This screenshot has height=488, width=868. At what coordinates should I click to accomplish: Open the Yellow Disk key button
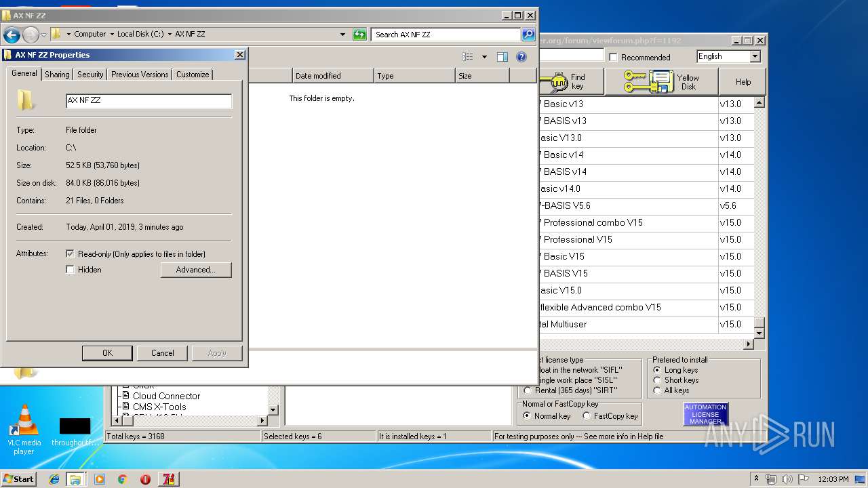pyautogui.click(x=662, y=81)
